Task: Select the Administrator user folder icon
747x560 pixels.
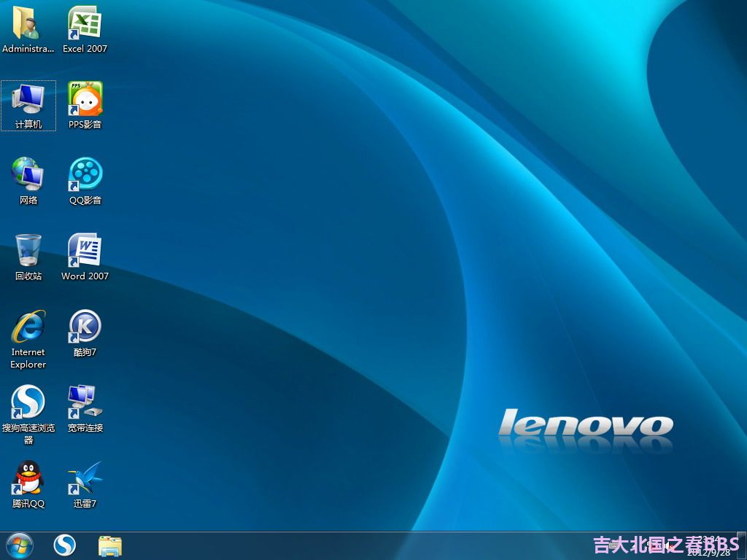Action: (x=28, y=29)
